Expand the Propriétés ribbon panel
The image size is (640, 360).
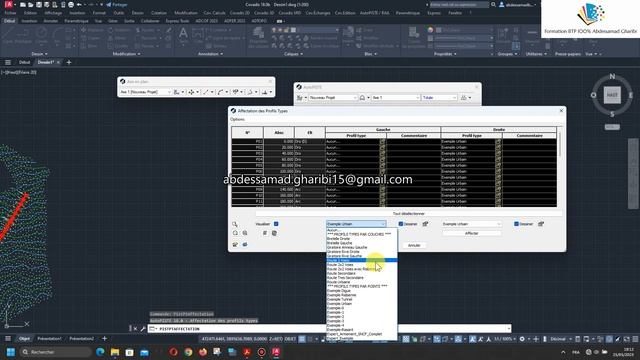click(445, 54)
